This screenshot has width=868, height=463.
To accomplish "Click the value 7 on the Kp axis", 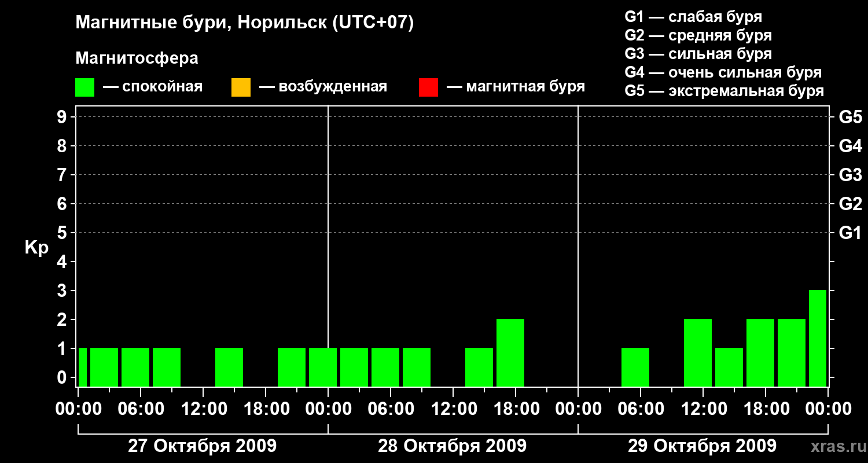I will tap(63, 175).
